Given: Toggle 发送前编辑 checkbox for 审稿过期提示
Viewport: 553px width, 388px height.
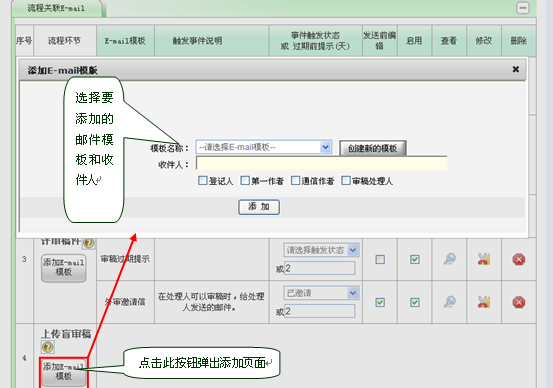Looking at the screenshot, I should pyautogui.click(x=380, y=260).
